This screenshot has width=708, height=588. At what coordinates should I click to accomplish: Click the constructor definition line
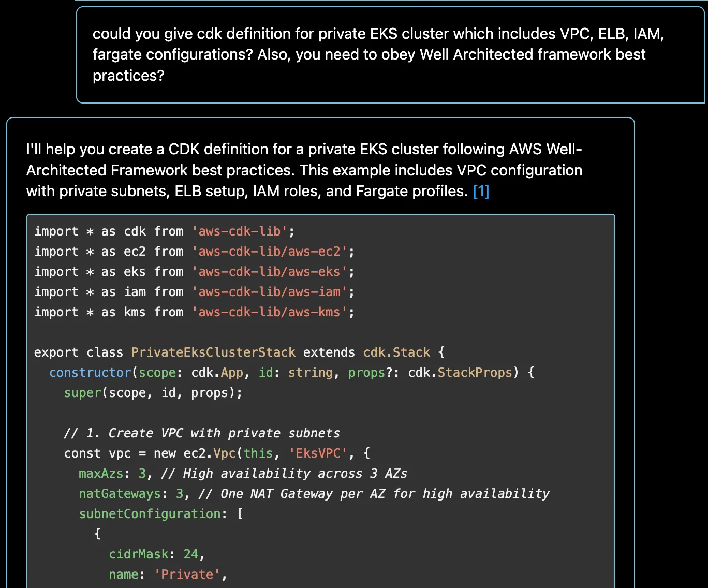coord(292,373)
